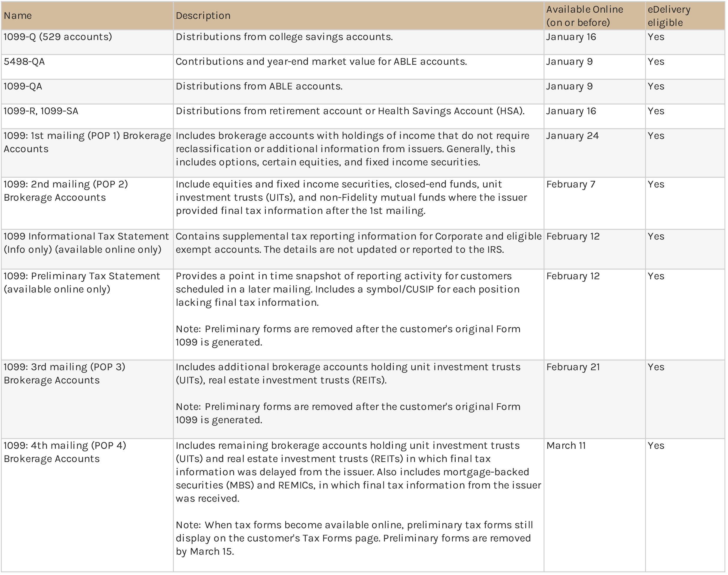Select the 1099-Q (529 accounts) cell
This screenshot has width=728, height=575.
58,37
